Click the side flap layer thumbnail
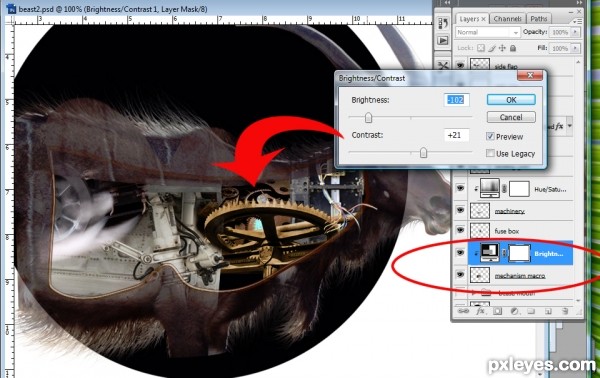The image size is (600, 378). pyautogui.click(x=480, y=64)
